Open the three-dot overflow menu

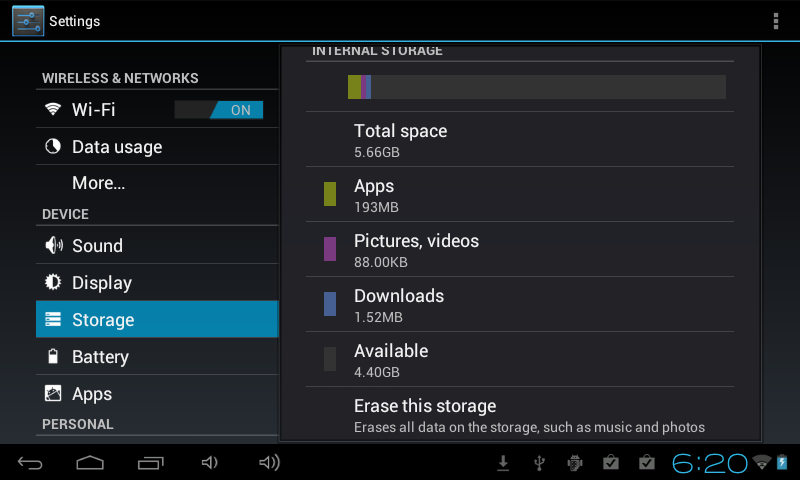776,21
